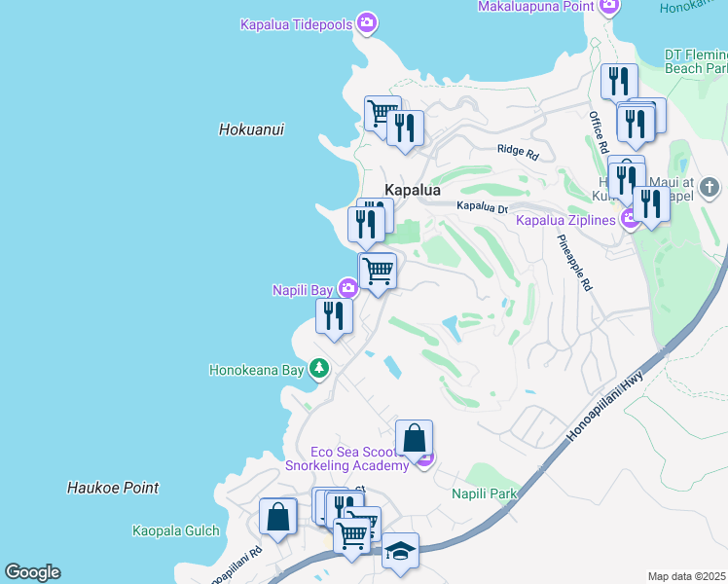Select the shopping bag marker above Snorkeling Academy
Viewport: 728px width, 584px height.
415,441
